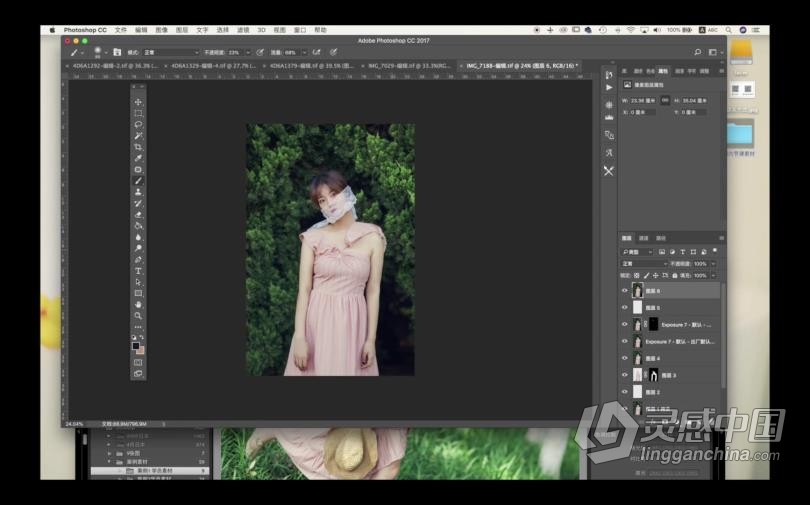Select the Rectangular Marquee tool

[138, 113]
